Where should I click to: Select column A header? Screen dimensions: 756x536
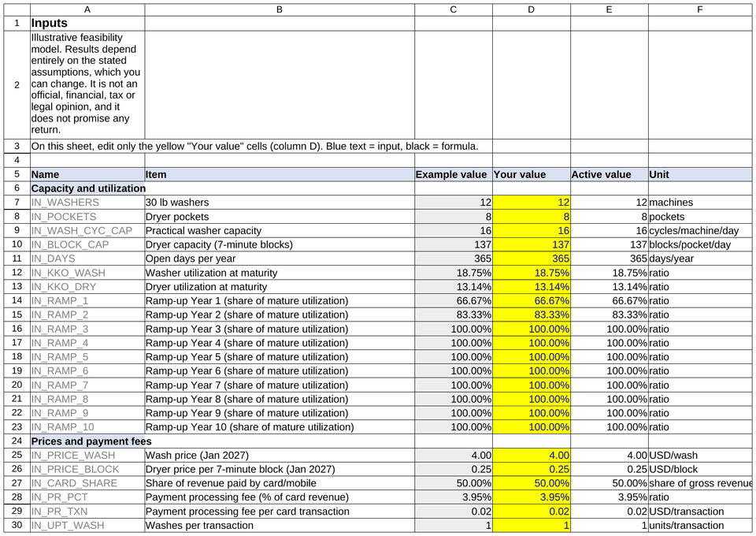[x=87, y=9]
